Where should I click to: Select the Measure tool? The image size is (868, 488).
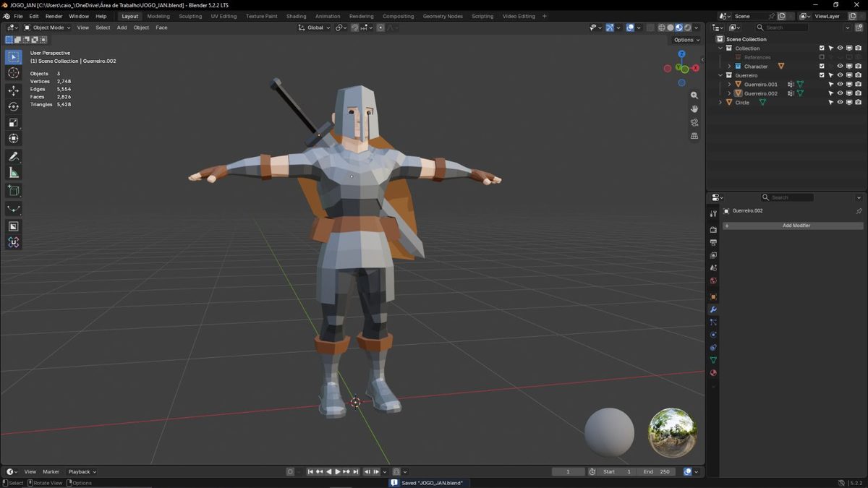14,172
